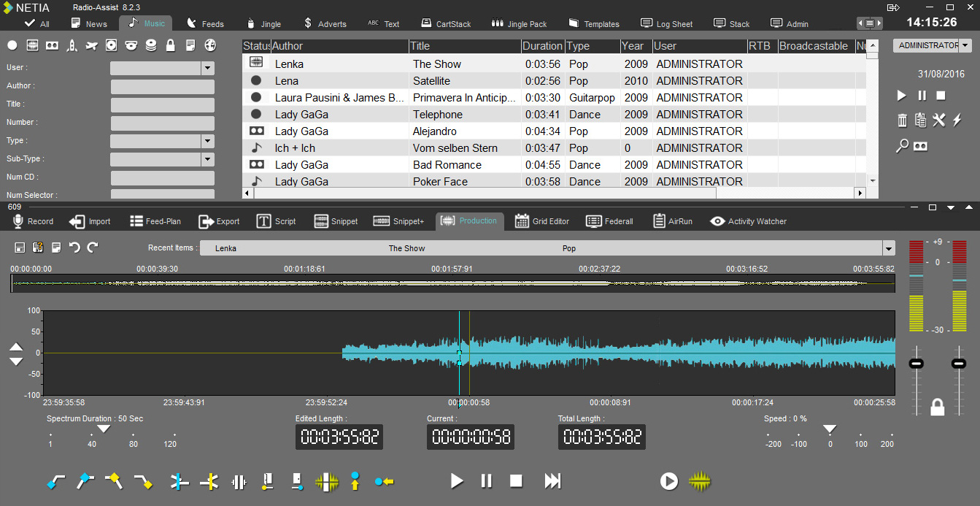The image size is (980, 506).
Task: Click the Import button
Action: [90, 221]
